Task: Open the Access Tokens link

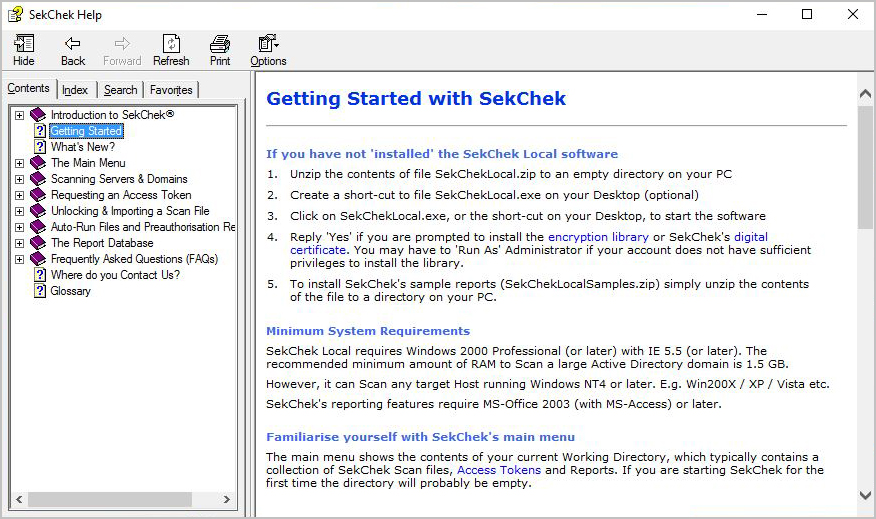Action: 499,470
